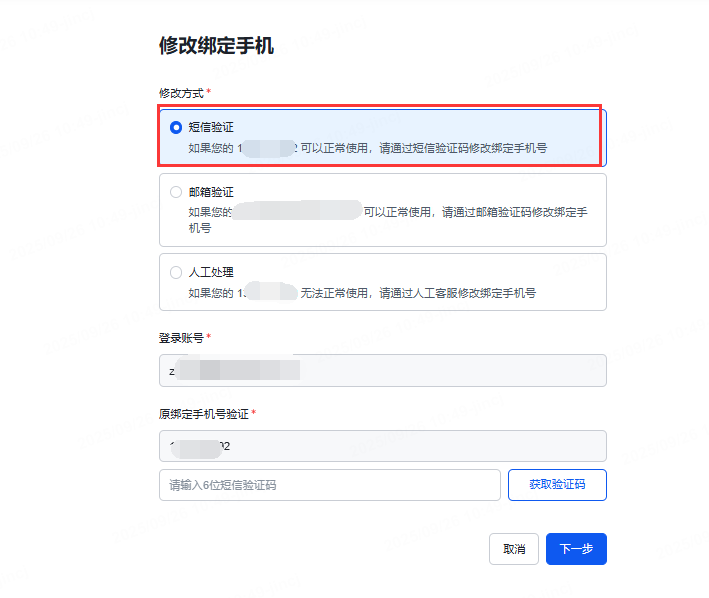This screenshot has height=598, width=709.
Task: Proceed with the 下一步 button
Action: click(x=576, y=549)
